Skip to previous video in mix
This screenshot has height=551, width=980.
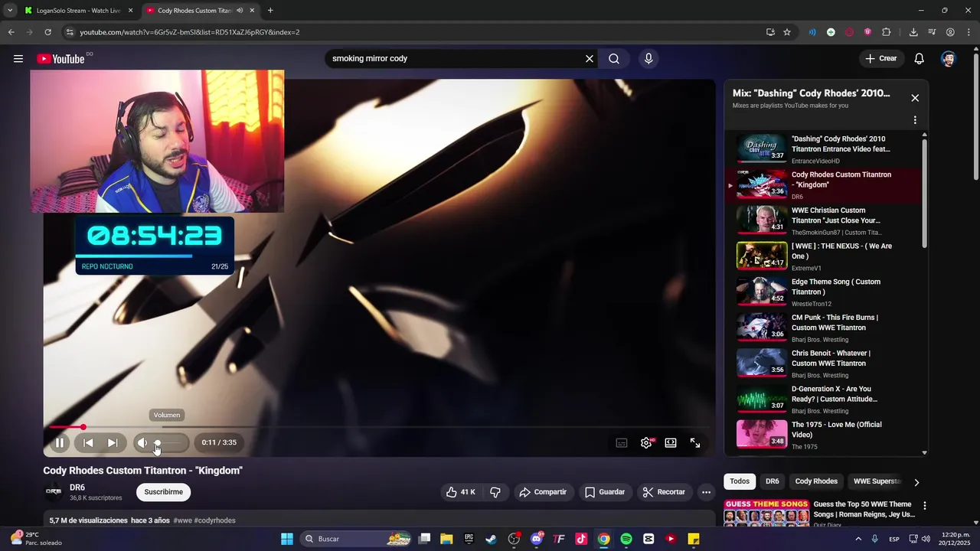click(x=88, y=442)
